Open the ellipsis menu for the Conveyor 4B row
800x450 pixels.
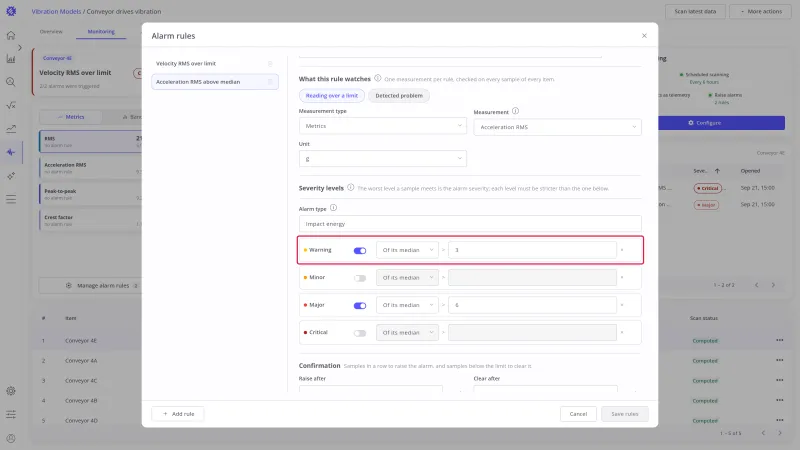[x=779, y=400]
